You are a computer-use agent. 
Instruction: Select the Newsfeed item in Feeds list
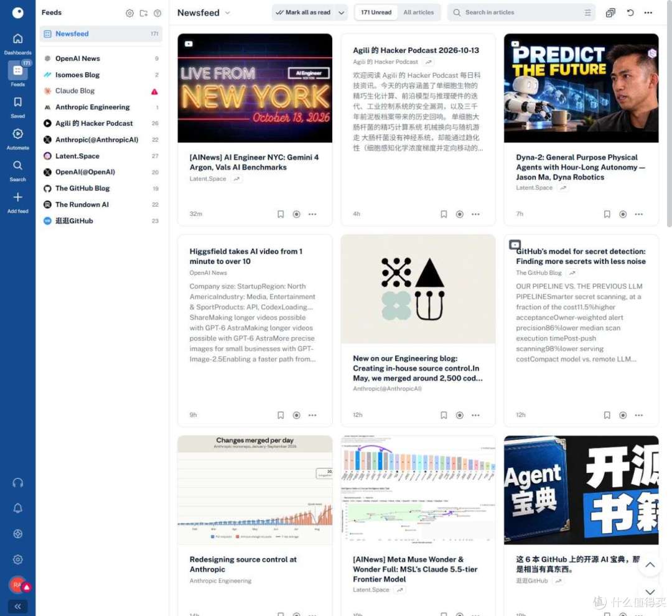pyautogui.click(x=101, y=34)
